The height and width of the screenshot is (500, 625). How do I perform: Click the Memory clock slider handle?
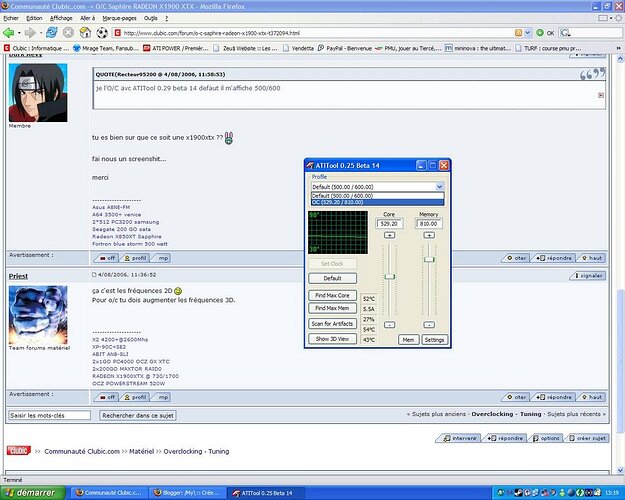[429, 259]
